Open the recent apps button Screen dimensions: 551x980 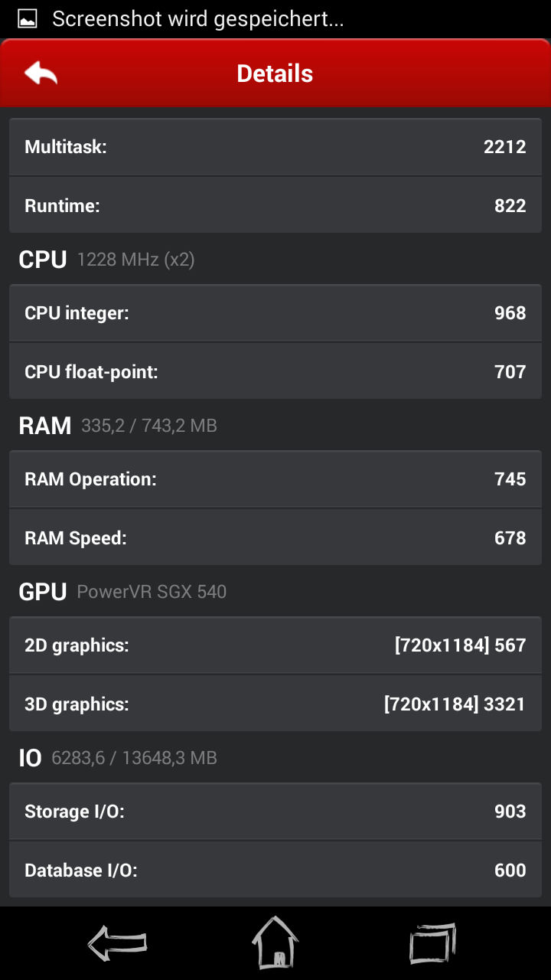(432, 942)
